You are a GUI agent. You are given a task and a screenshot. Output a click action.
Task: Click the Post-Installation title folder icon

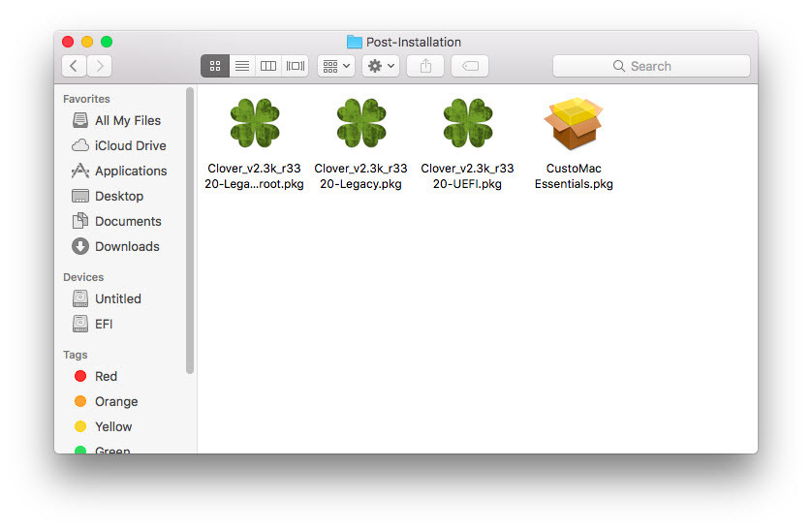point(355,42)
